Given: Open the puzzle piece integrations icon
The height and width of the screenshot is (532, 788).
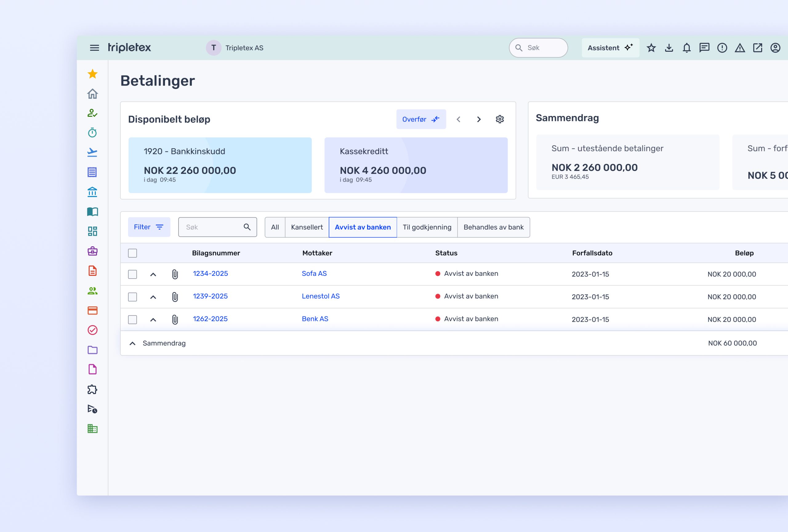Looking at the screenshot, I should pyautogui.click(x=92, y=389).
